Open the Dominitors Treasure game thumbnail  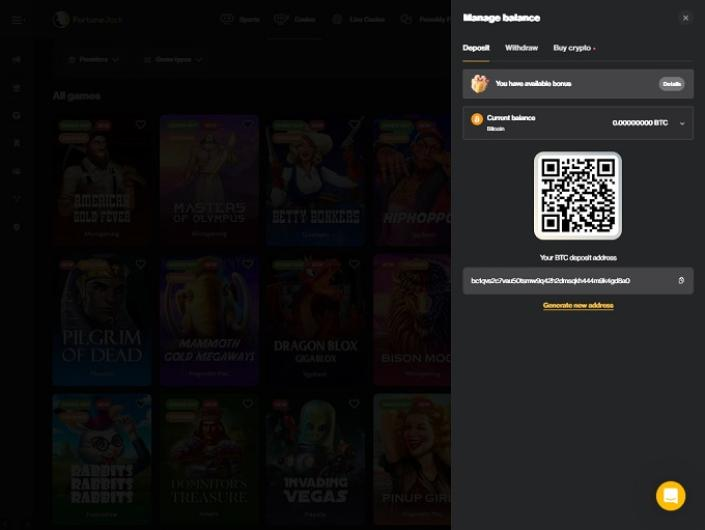[x=209, y=459]
